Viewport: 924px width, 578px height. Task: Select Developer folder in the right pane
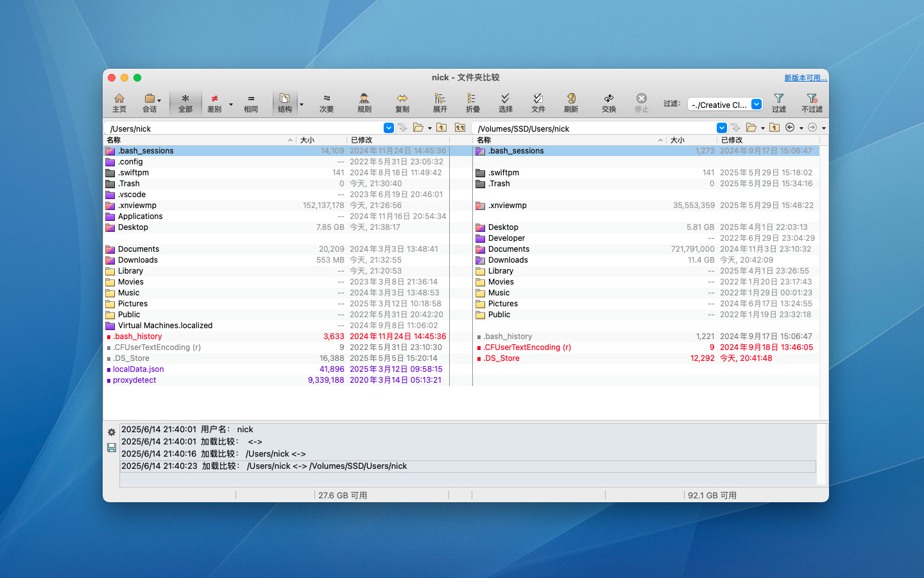(646, 238)
